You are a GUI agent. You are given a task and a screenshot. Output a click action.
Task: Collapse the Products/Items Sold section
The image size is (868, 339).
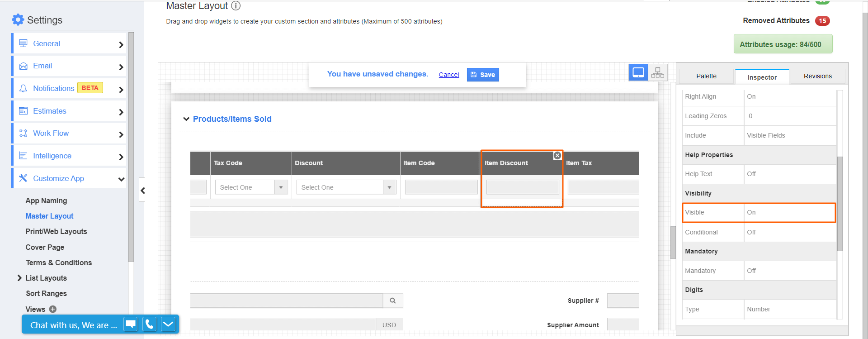[x=186, y=119]
